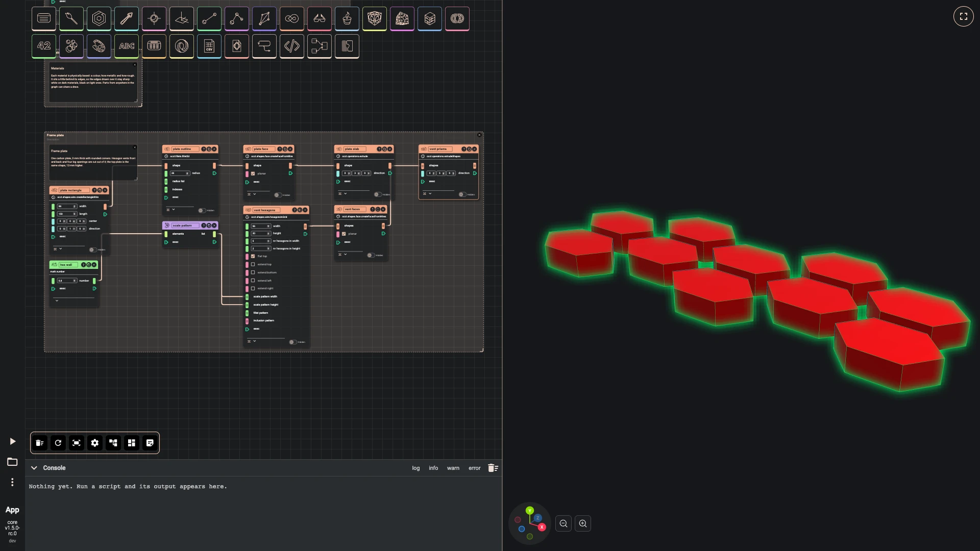Enable extend top in vent hexagons
This screenshot has height=551, width=980.
pos(253,264)
